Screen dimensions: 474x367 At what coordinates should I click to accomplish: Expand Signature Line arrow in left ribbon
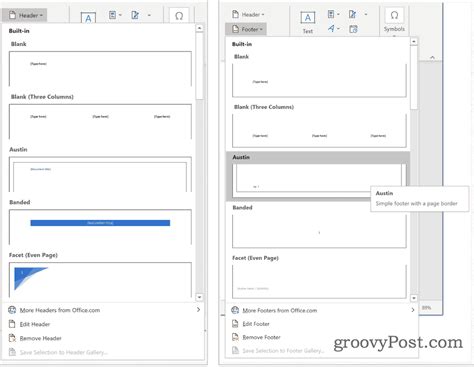149,15
